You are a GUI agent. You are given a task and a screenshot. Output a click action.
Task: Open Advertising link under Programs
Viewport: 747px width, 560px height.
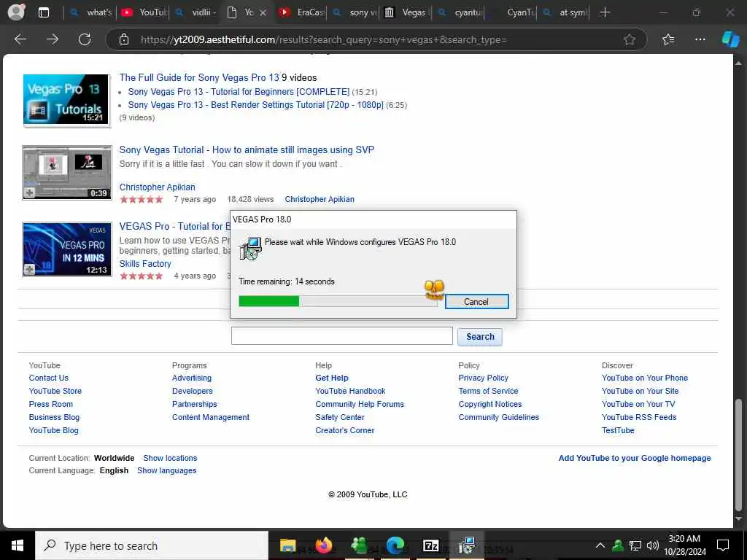(x=192, y=378)
